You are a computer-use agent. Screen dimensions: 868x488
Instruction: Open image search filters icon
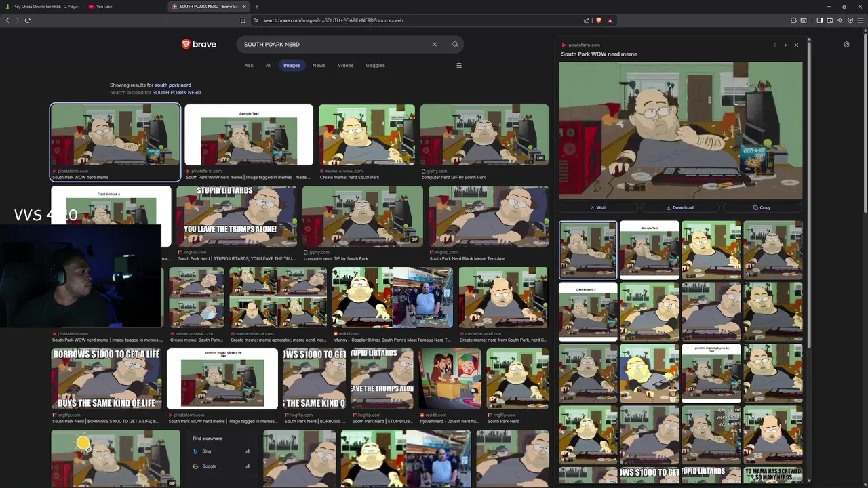tap(459, 66)
